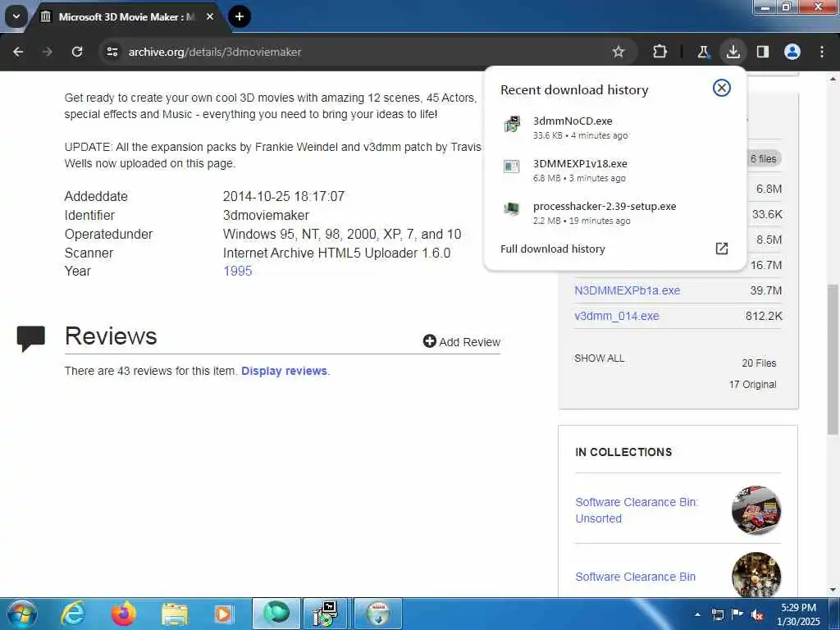
Task: Download v3dmm_014.exe file link
Action: coord(617,316)
